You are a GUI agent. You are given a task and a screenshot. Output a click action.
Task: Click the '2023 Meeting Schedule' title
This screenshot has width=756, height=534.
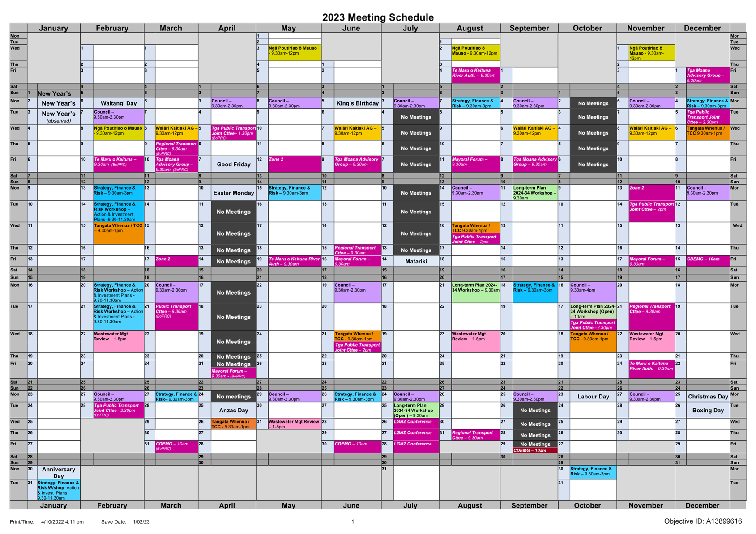click(378, 17)
